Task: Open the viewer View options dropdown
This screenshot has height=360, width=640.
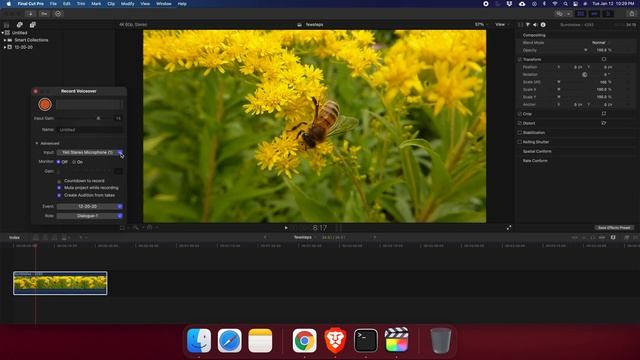Action: click(502, 24)
